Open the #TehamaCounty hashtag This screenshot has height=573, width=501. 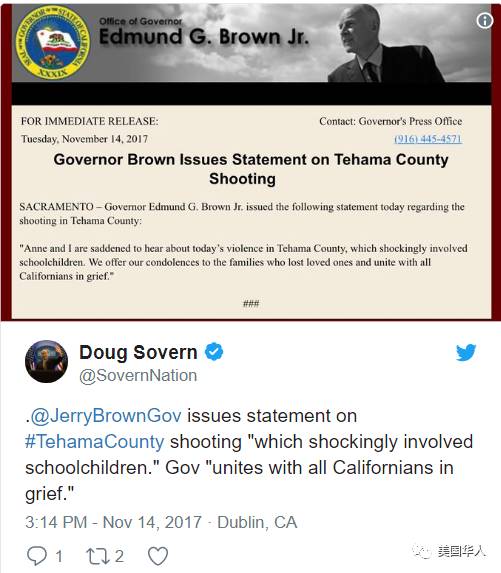pyautogui.click(x=95, y=442)
